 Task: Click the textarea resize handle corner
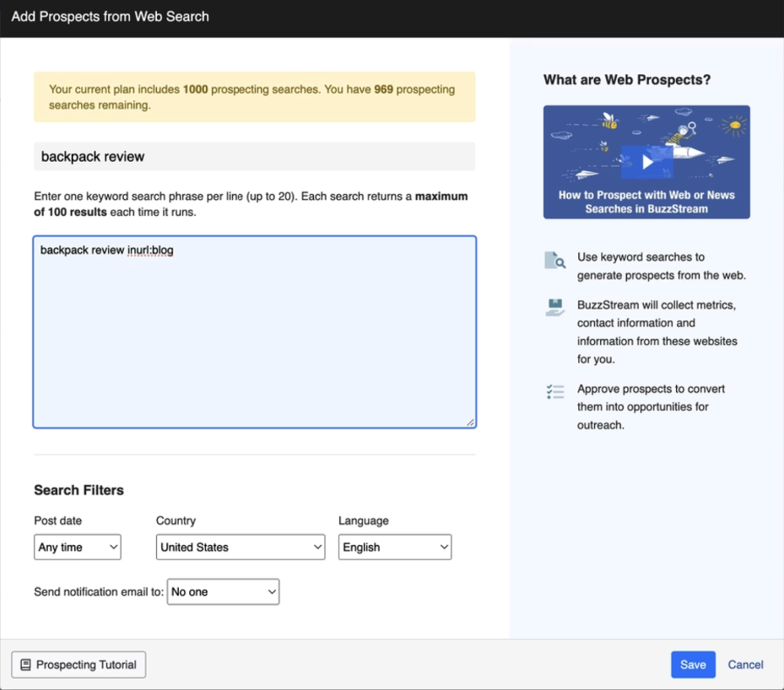pyautogui.click(x=470, y=422)
